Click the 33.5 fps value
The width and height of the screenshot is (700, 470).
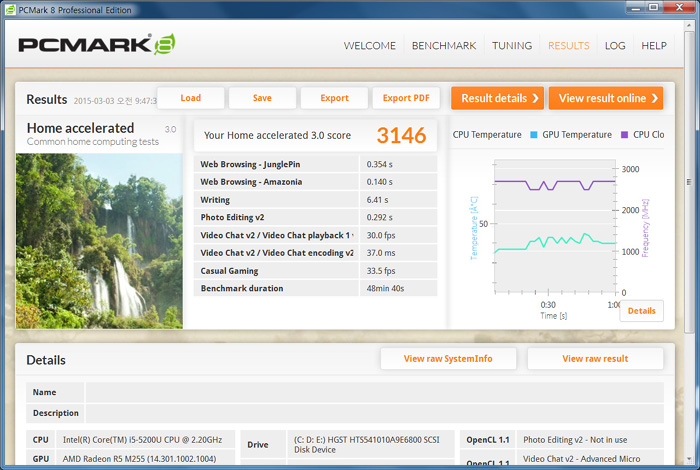381,270
